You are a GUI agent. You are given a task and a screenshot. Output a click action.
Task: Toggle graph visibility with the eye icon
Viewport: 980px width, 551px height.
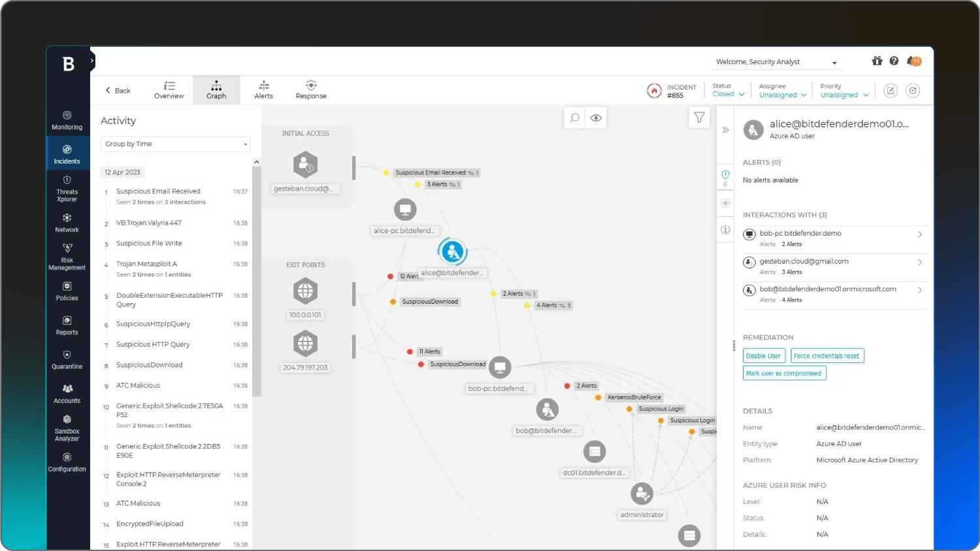click(595, 118)
